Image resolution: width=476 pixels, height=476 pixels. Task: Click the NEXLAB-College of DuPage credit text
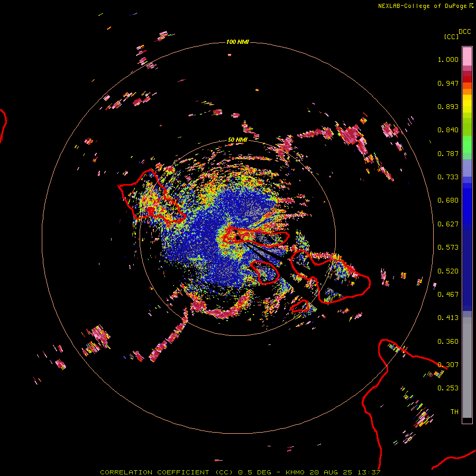pyautogui.click(x=422, y=6)
